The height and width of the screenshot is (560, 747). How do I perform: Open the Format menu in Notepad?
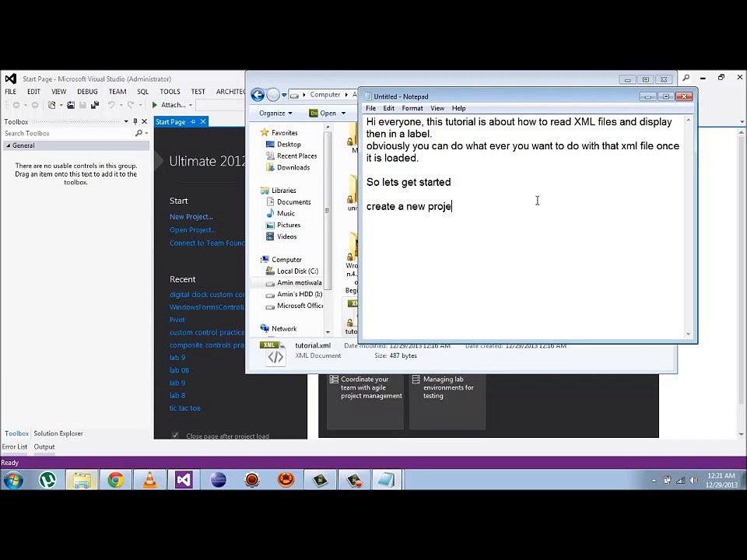(x=412, y=109)
